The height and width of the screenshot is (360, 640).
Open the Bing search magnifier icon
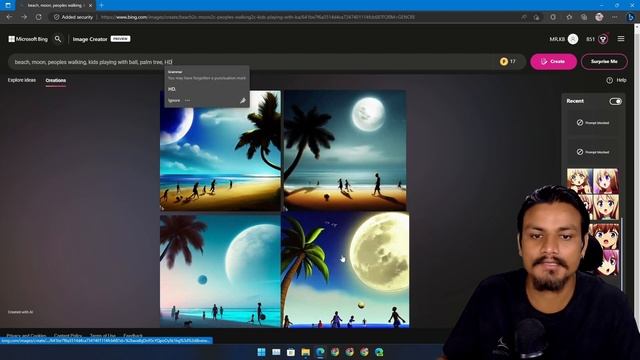58,39
